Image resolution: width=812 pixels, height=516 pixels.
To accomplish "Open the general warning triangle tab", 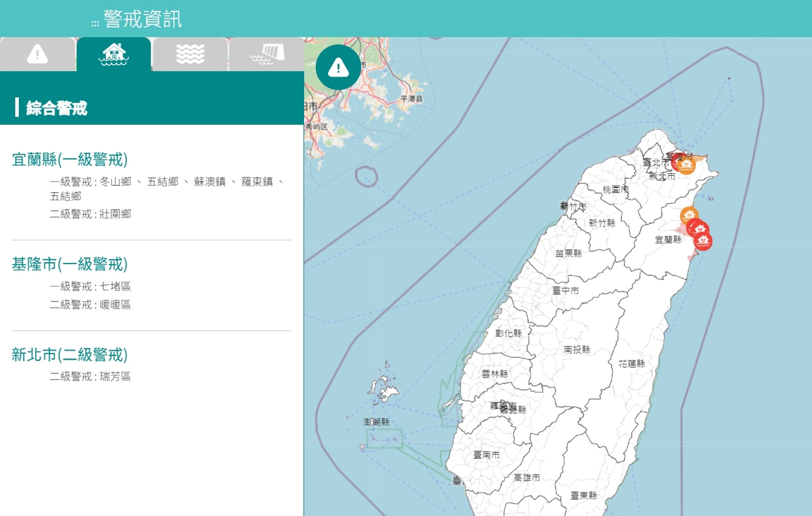I will [37, 54].
